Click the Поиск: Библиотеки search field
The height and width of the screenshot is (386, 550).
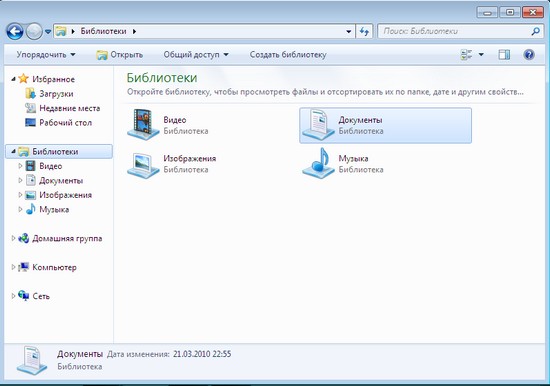(x=456, y=32)
